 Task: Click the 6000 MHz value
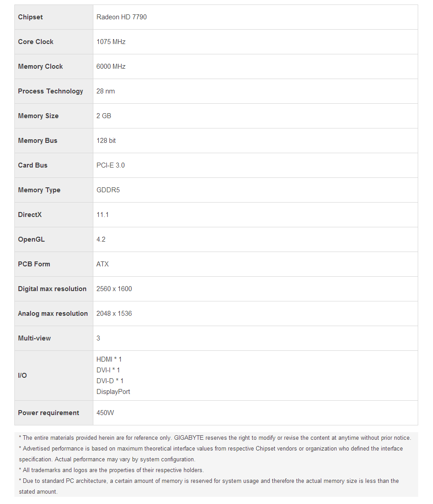click(111, 66)
